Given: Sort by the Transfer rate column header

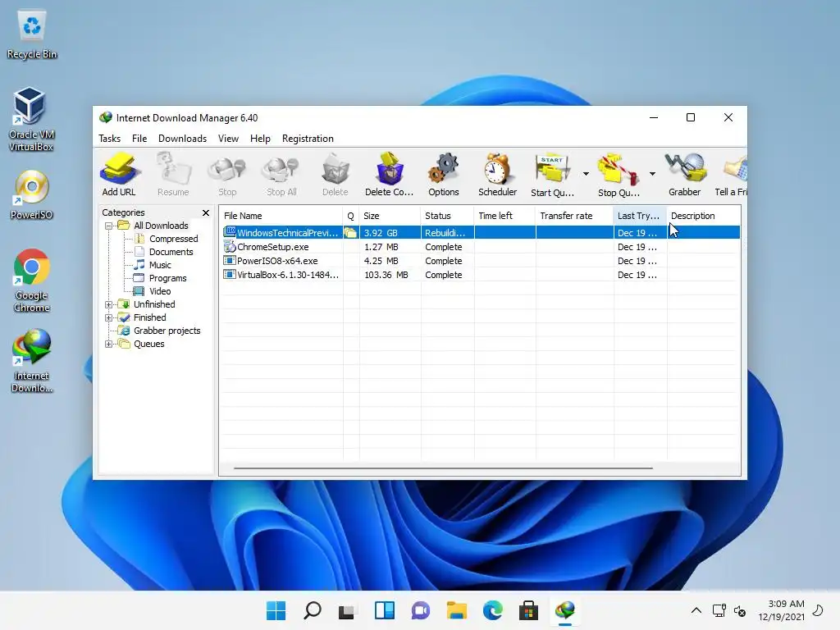Looking at the screenshot, I should 574,216.
